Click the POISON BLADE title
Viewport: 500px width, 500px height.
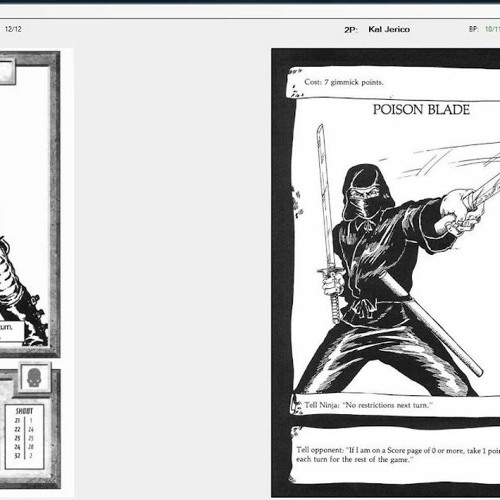point(421,110)
